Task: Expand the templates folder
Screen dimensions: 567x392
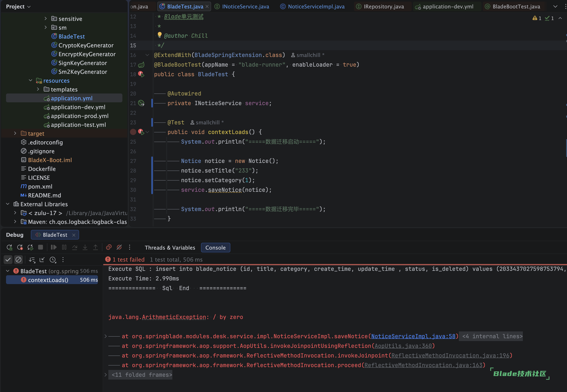Action: click(x=38, y=89)
